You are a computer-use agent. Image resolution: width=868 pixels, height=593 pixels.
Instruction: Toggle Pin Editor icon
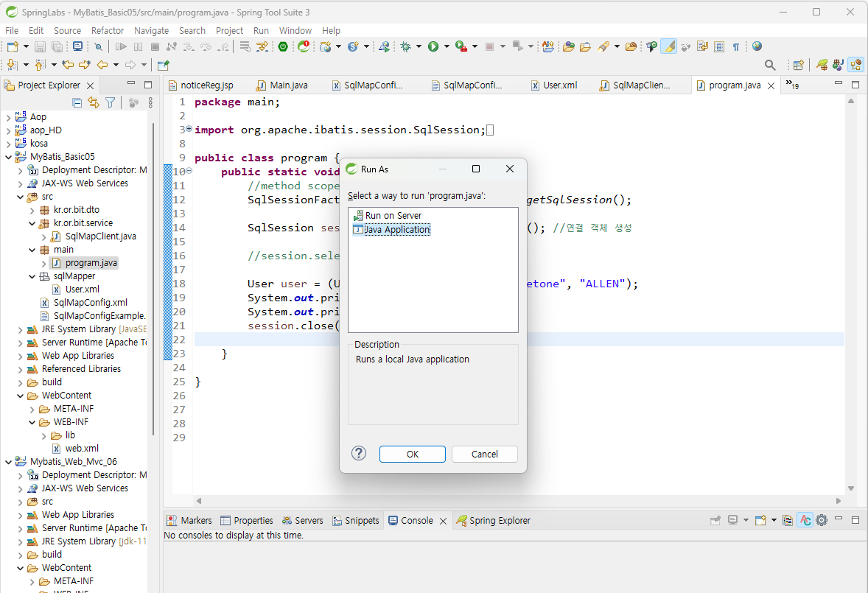pyautogui.click(x=163, y=66)
